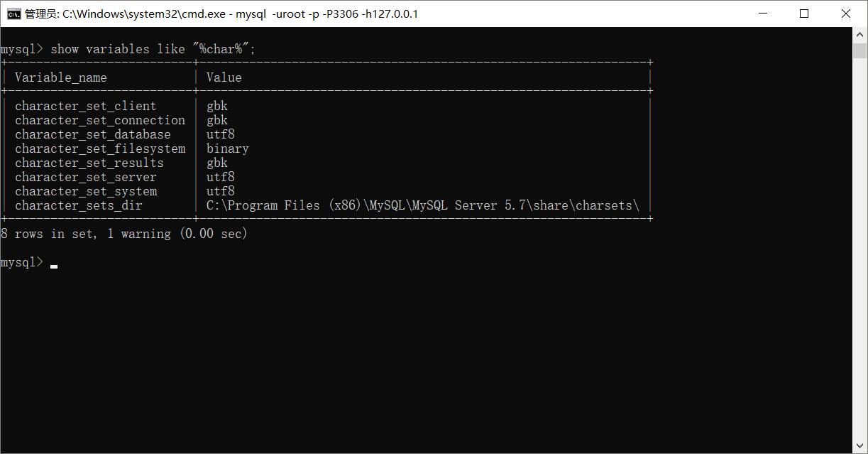This screenshot has height=454, width=868.
Task: Click the blinking cursor at mysql prompt
Action: pyautogui.click(x=54, y=264)
